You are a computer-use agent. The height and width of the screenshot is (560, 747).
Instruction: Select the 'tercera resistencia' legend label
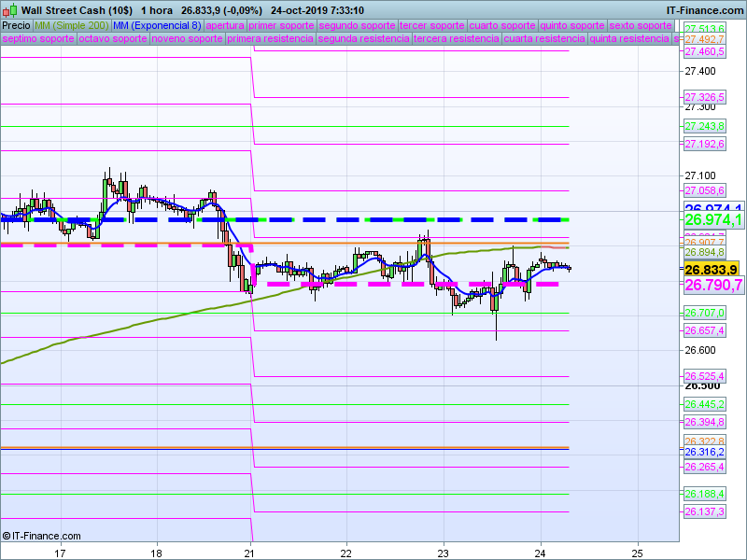(x=456, y=39)
